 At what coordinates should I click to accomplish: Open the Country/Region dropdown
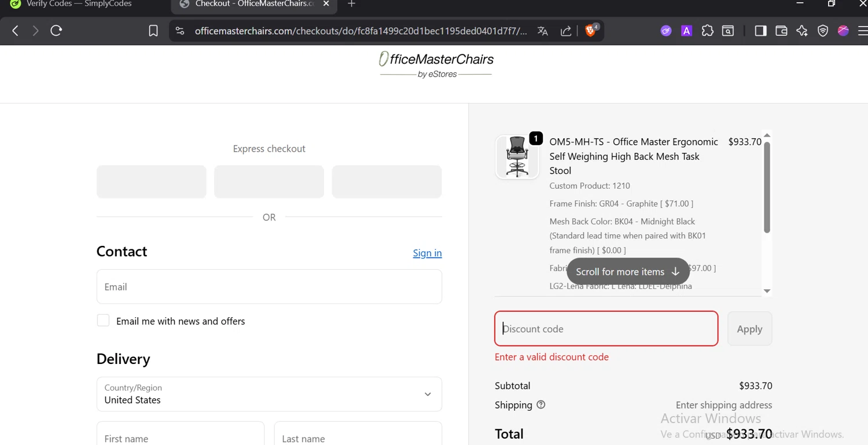click(x=269, y=394)
